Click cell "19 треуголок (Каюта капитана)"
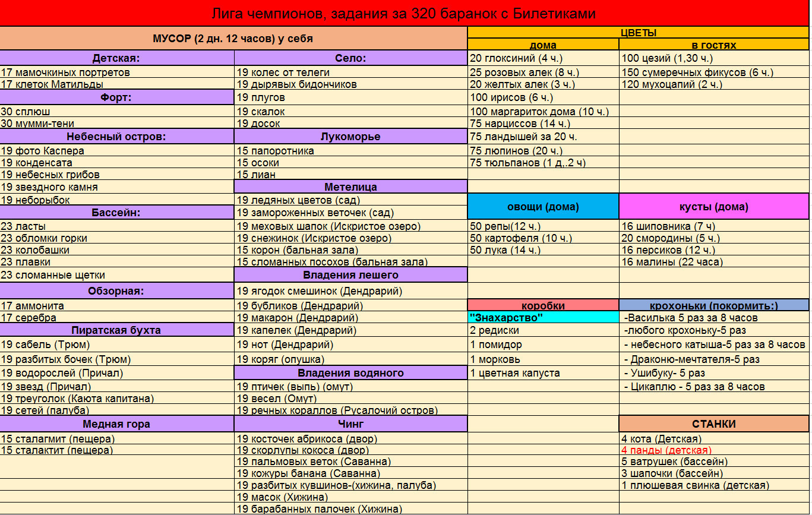This screenshot has height=515, width=812. [116, 399]
